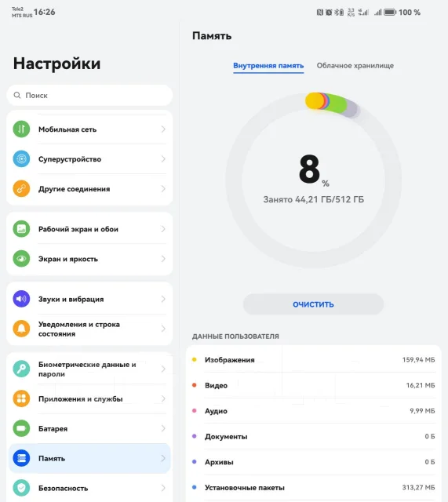Tap the Приложения и службы orange icon
Viewport: 448px width, 502px height.
[21, 398]
